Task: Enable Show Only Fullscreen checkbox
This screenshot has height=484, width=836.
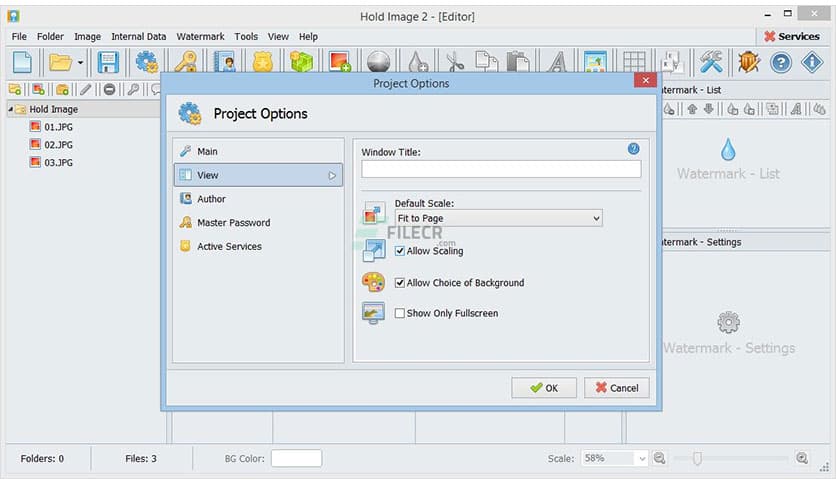Action: (399, 313)
